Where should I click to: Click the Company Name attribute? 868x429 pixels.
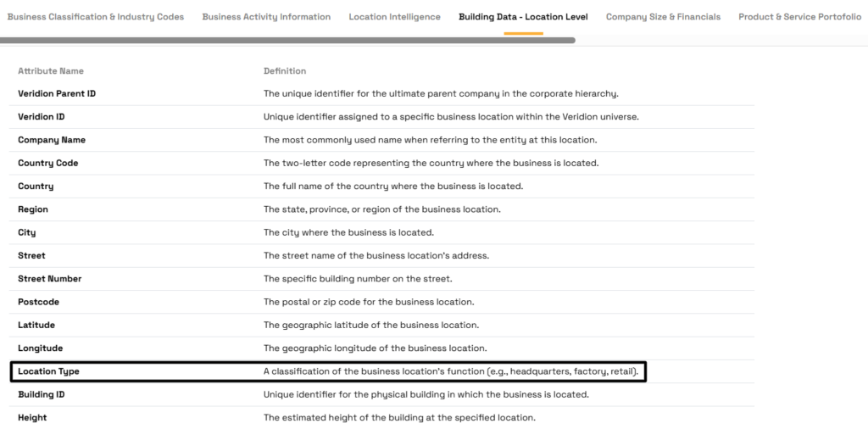(x=52, y=140)
